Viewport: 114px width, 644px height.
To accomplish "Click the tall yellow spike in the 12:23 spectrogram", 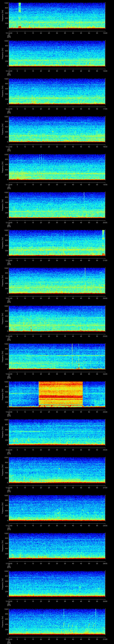I will tap(72, 355).
